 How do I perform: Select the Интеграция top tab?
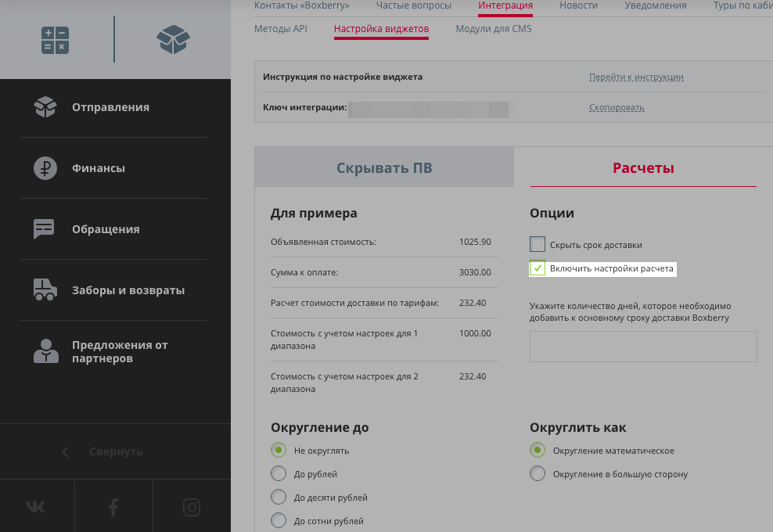tap(505, 5)
